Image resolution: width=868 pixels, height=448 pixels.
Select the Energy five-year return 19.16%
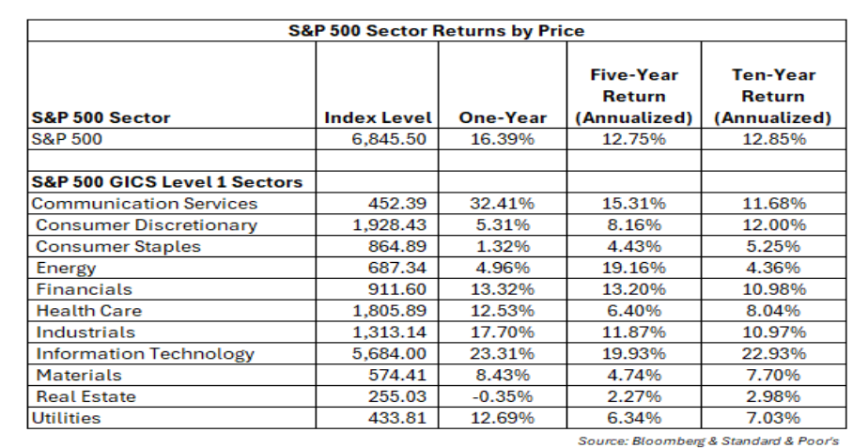click(633, 268)
